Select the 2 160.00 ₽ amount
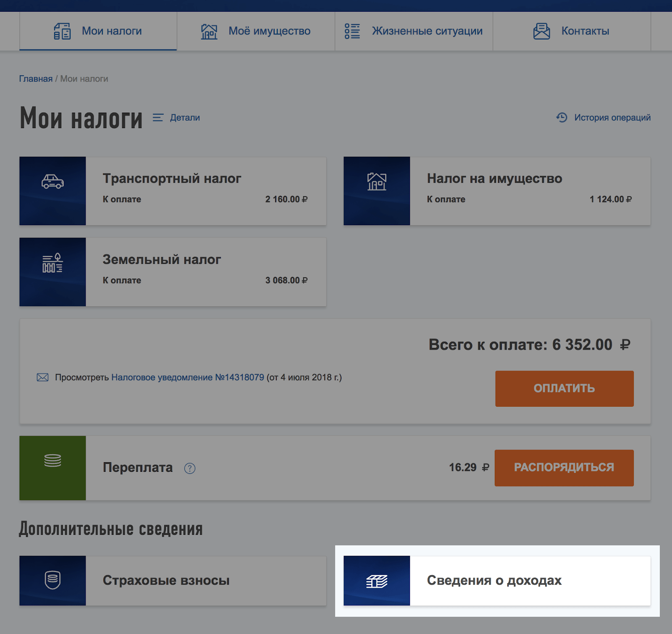 [286, 199]
